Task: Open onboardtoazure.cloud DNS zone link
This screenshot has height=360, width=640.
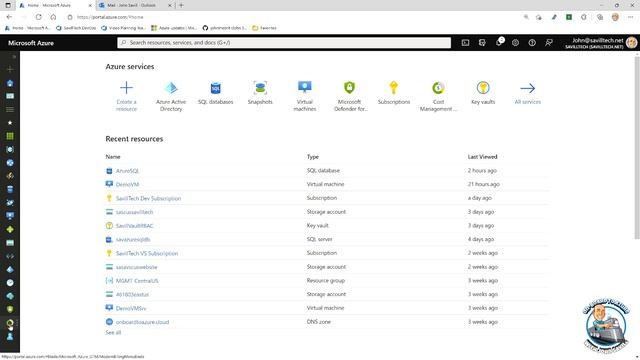Action: click(142, 322)
